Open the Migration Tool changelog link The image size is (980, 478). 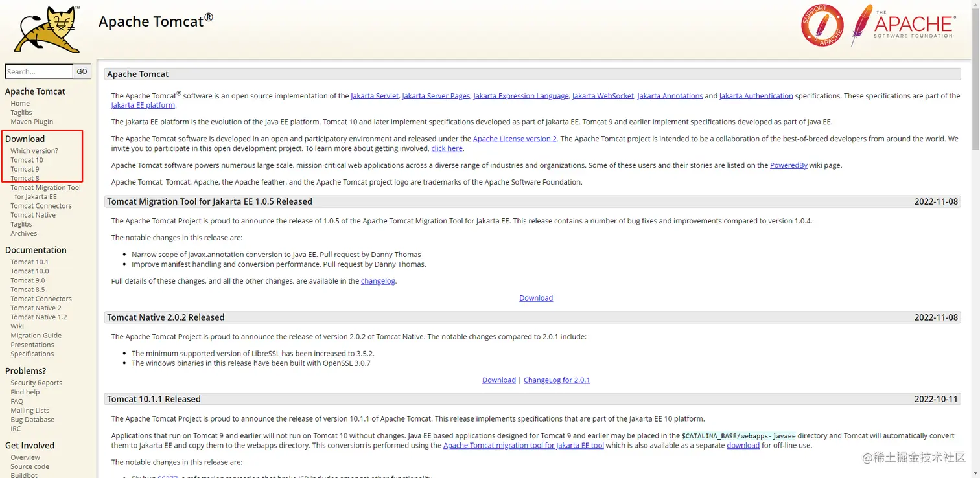click(x=378, y=281)
